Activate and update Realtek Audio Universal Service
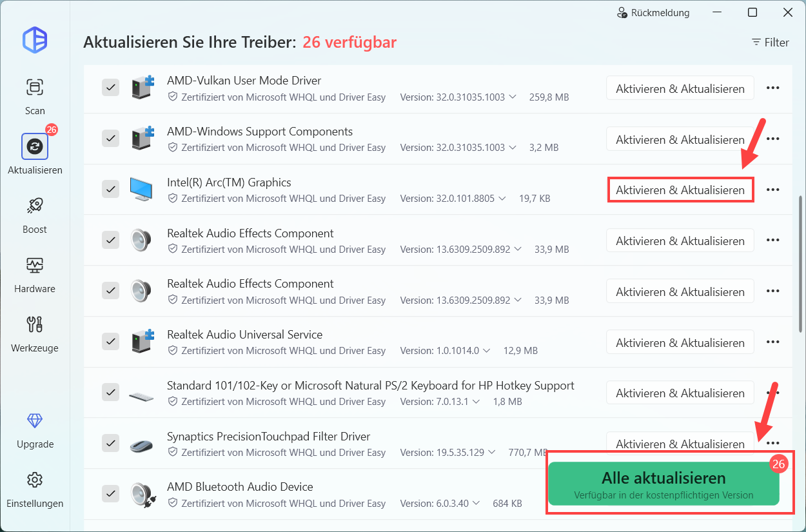 click(680, 342)
